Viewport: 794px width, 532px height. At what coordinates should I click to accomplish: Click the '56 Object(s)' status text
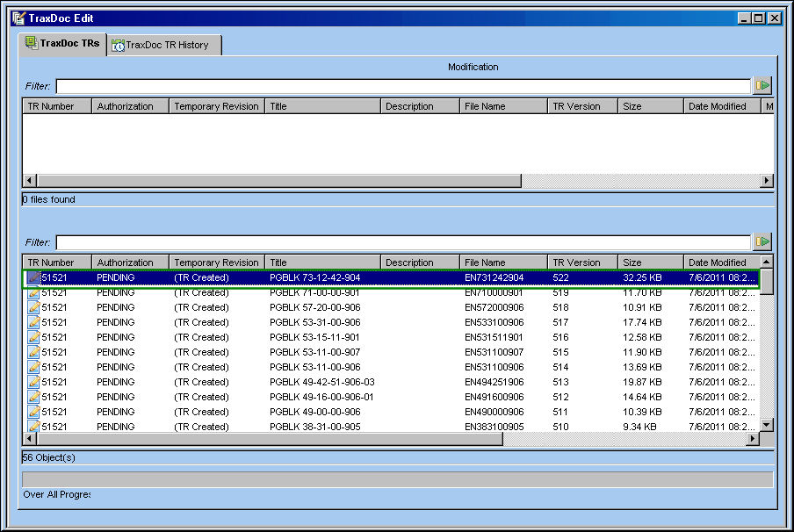(x=48, y=457)
